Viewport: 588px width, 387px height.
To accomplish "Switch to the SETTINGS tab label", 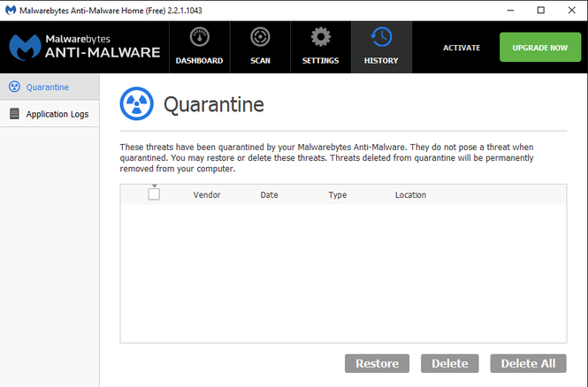I will (x=321, y=61).
